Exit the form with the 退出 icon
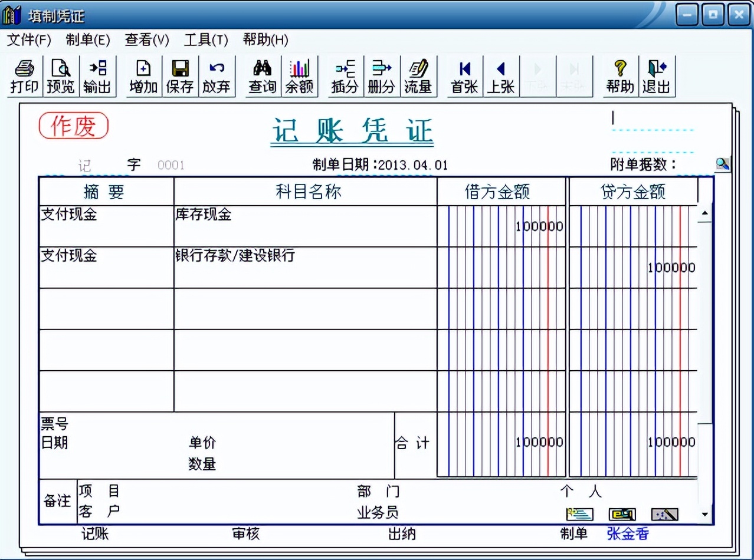This screenshot has height=560, width=754. 657,75
